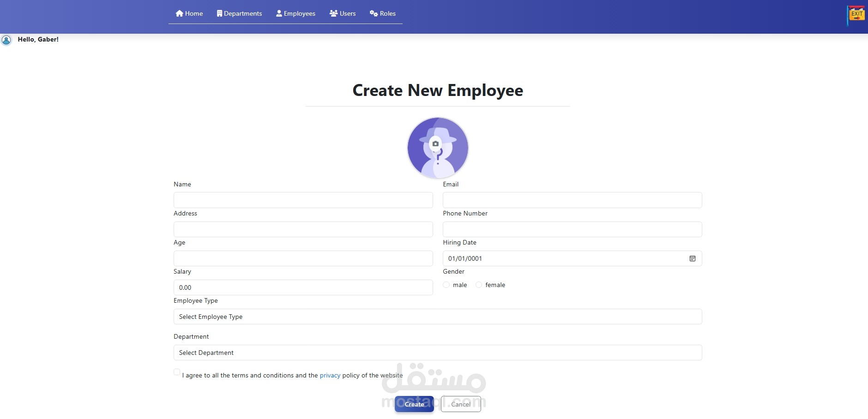Image resolution: width=868 pixels, height=419 pixels.
Task: Focus the Phone Number input field
Action: (573, 229)
